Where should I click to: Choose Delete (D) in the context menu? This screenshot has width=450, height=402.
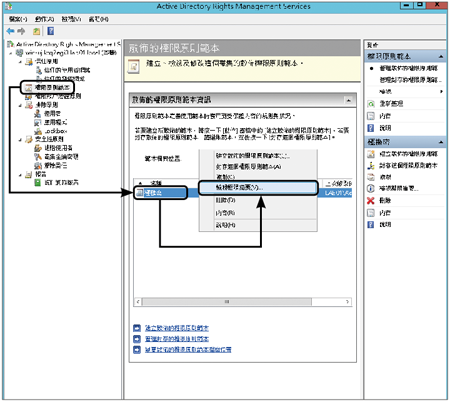click(x=225, y=200)
